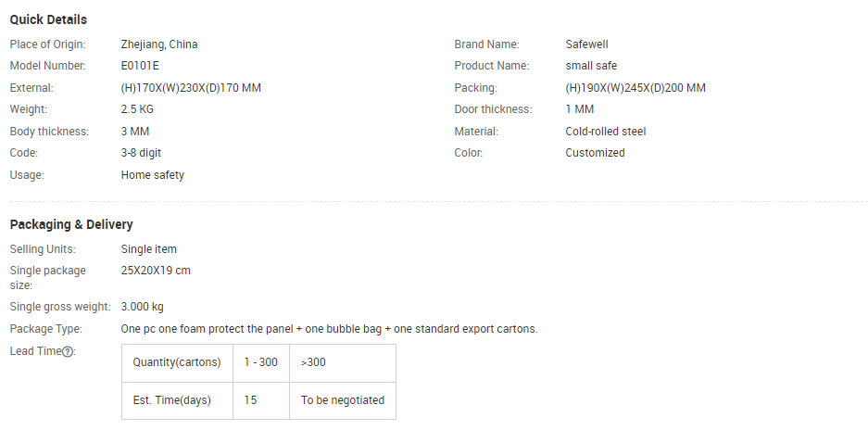868x430 pixels.
Task: Click the Lead Time help question-mark icon
Action: (68, 352)
